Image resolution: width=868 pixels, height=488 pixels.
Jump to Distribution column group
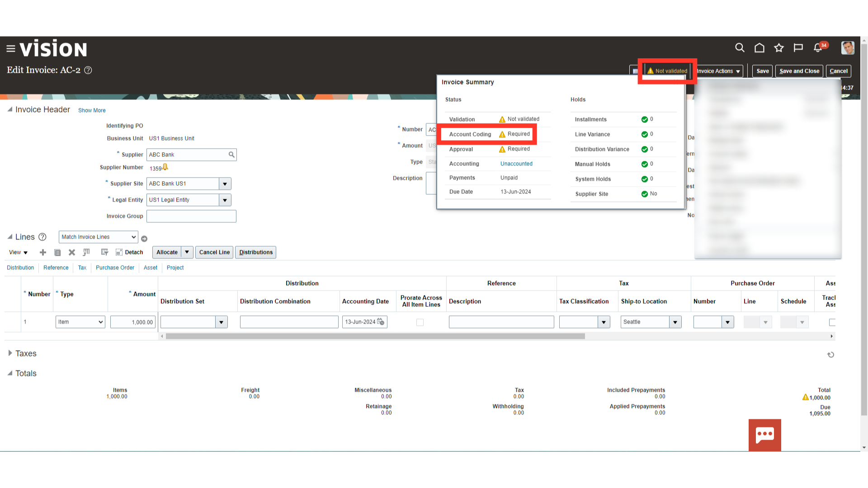20,267
